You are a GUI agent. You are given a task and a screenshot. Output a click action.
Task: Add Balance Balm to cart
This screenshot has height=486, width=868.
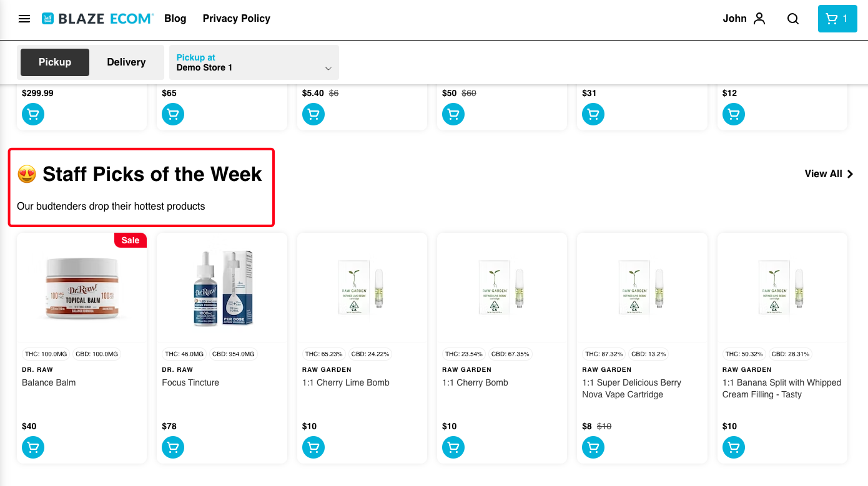pyautogui.click(x=33, y=447)
